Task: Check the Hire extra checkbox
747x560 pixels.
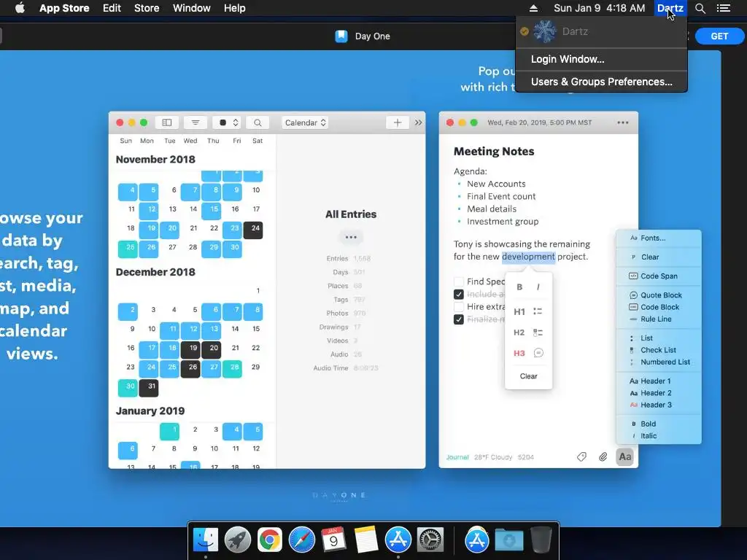Action: point(459,307)
